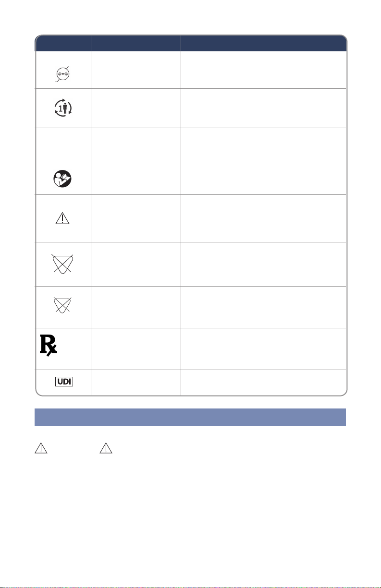Click the narrow first header cell of the table

point(63,43)
